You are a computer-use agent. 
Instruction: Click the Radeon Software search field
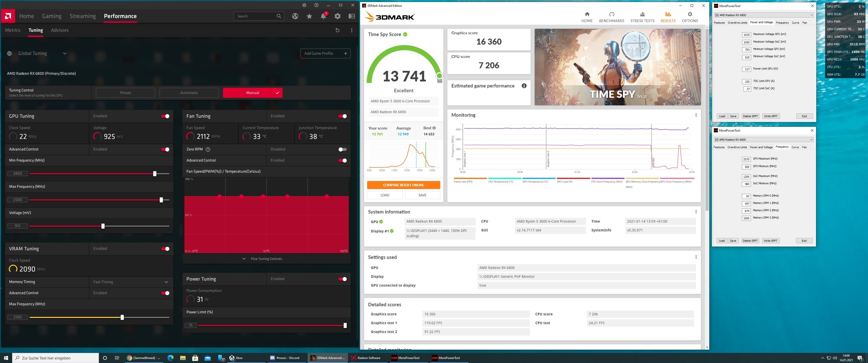pyautogui.click(x=258, y=16)
